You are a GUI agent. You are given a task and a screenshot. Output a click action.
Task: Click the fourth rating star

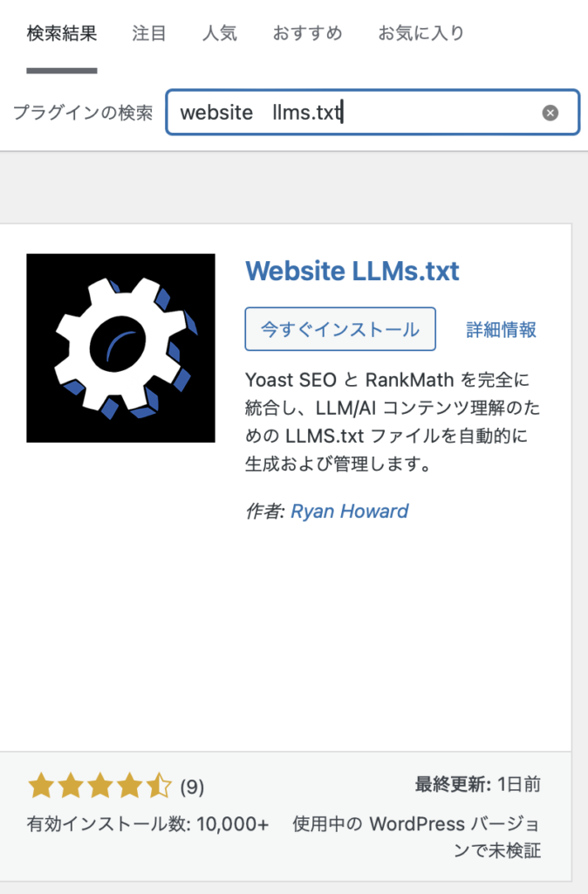[x=130, y=786]
